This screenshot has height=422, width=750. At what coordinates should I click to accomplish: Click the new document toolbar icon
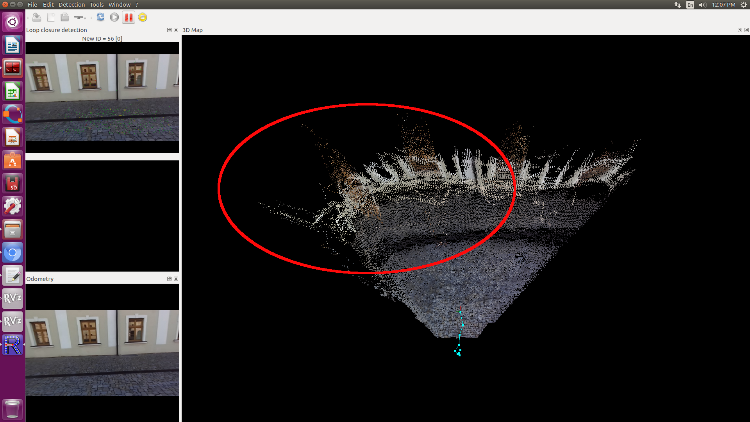pyautogui.click(x=50, y=17)
